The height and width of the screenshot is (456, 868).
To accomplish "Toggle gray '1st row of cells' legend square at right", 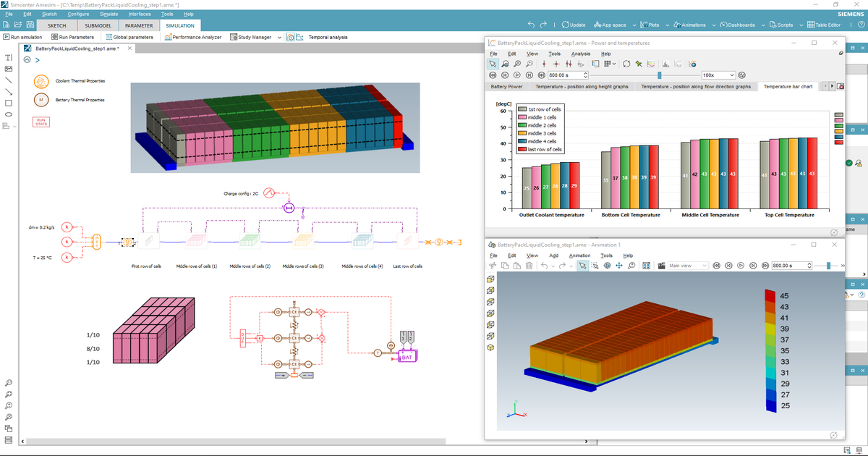I will point(838,114).
